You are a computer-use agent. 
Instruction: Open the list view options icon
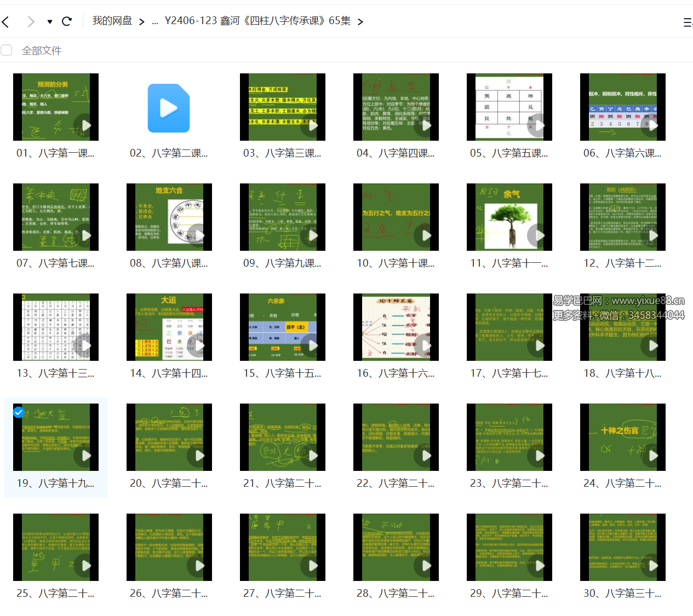pyautogui.click(x=687, y=22)
